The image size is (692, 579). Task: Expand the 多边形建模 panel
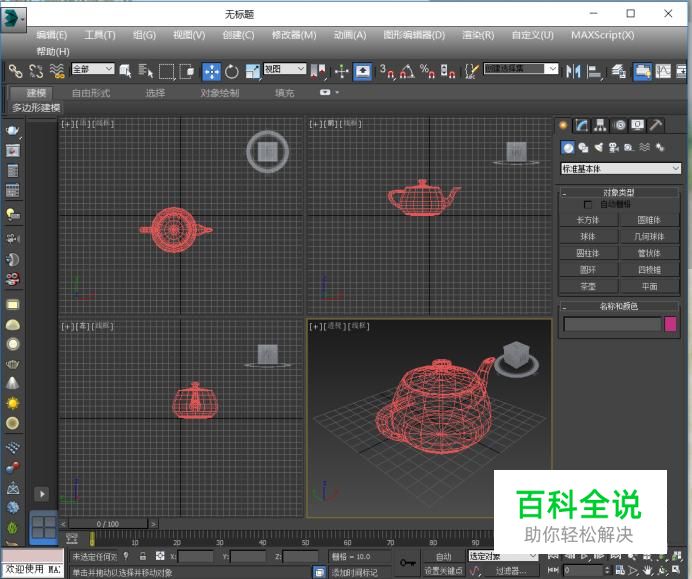[36, 108]
